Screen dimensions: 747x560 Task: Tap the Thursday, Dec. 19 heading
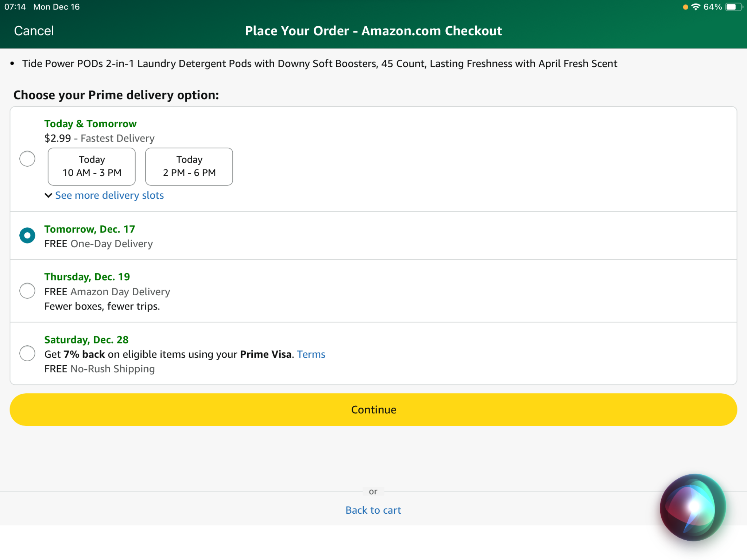click(87, 277)
